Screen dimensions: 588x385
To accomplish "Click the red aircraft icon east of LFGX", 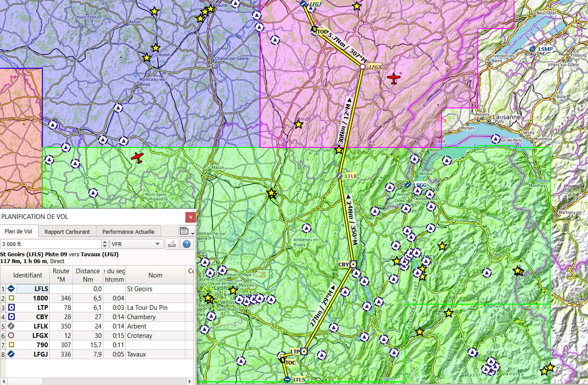I will [x=394, y=79].
